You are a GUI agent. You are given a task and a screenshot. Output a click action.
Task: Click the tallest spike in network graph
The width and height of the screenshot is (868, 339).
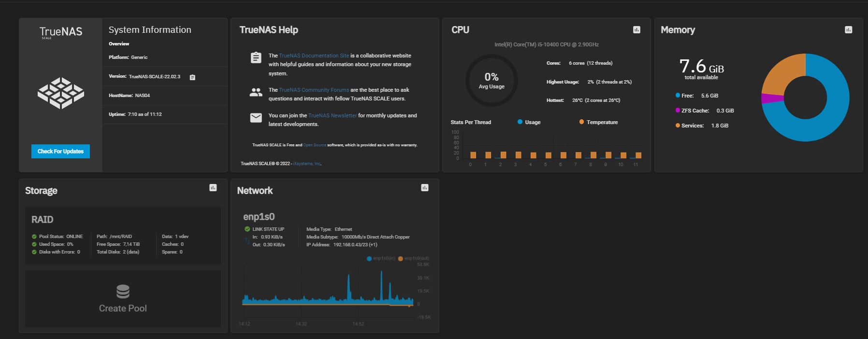(381, 287)
